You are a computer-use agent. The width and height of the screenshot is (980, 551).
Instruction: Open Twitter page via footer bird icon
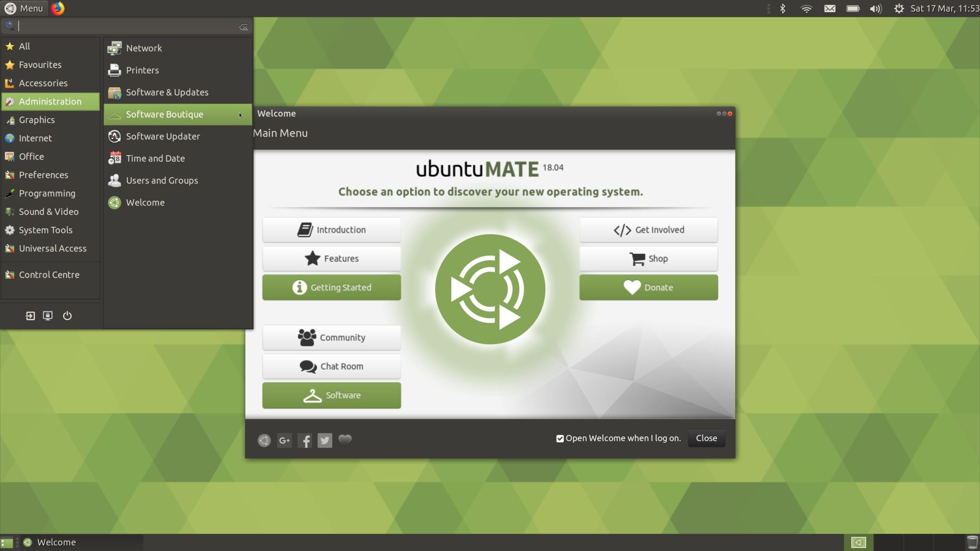click(325, 440)
